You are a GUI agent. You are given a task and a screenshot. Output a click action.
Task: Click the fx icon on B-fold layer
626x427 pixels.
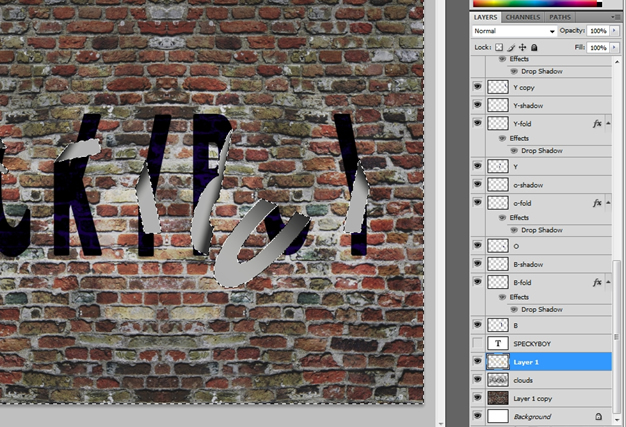(597, 283)
